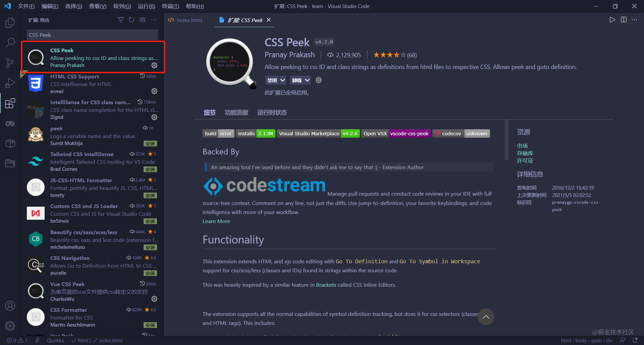
Task: Open the Brackets link
Action: [326, 285]
